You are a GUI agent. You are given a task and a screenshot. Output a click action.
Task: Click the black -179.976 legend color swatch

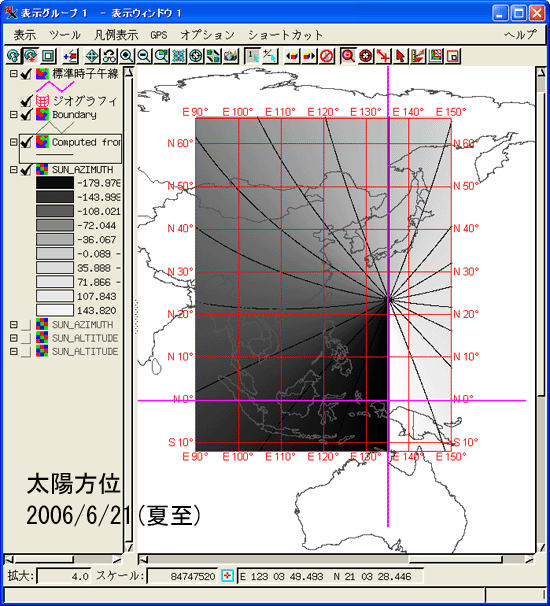coord(54,183)
